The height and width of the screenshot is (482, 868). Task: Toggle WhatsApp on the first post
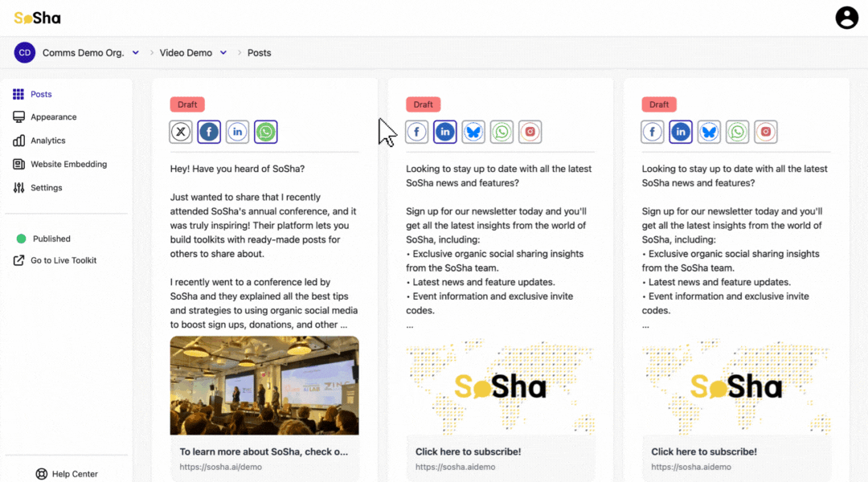click(266, 132)
